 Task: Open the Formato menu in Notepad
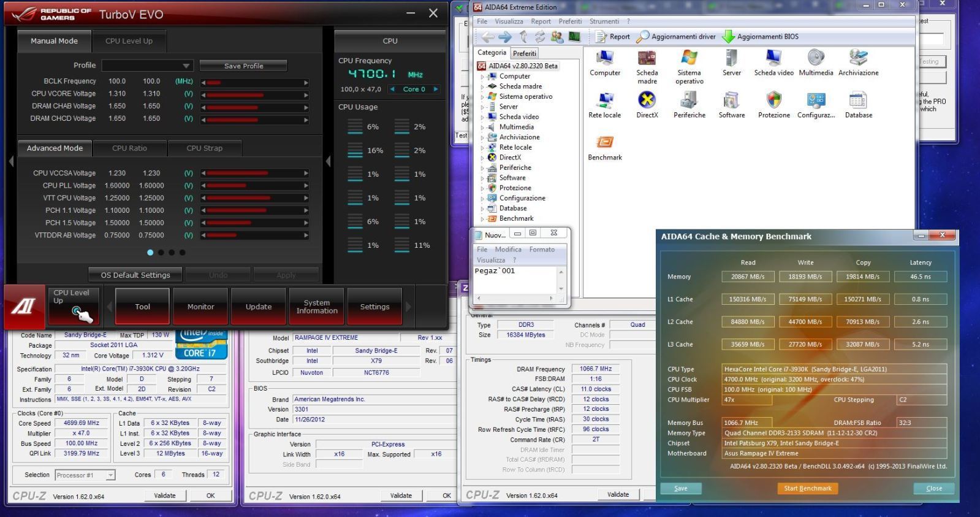pyautogui.click(x=542, y=250)
